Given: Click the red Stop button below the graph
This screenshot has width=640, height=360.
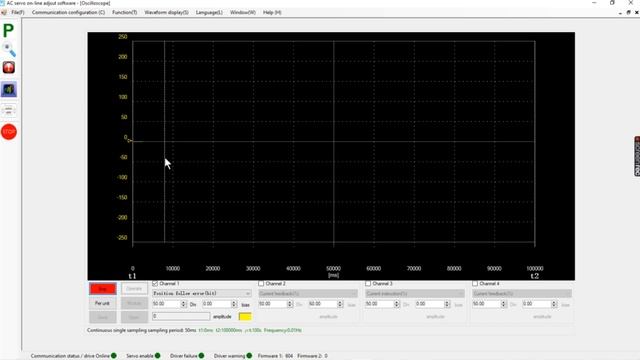Looking at the screenshot, I should click(x=102, y=289).
